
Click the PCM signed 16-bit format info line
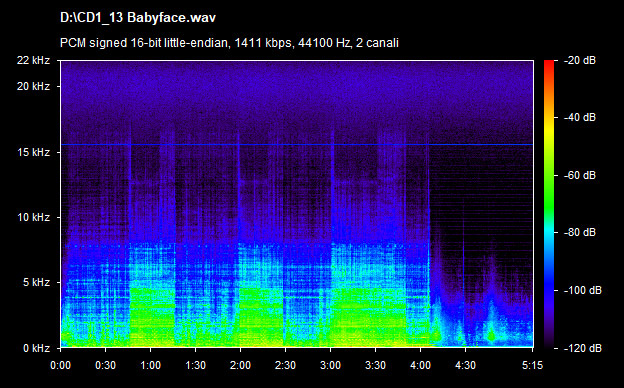229,43
